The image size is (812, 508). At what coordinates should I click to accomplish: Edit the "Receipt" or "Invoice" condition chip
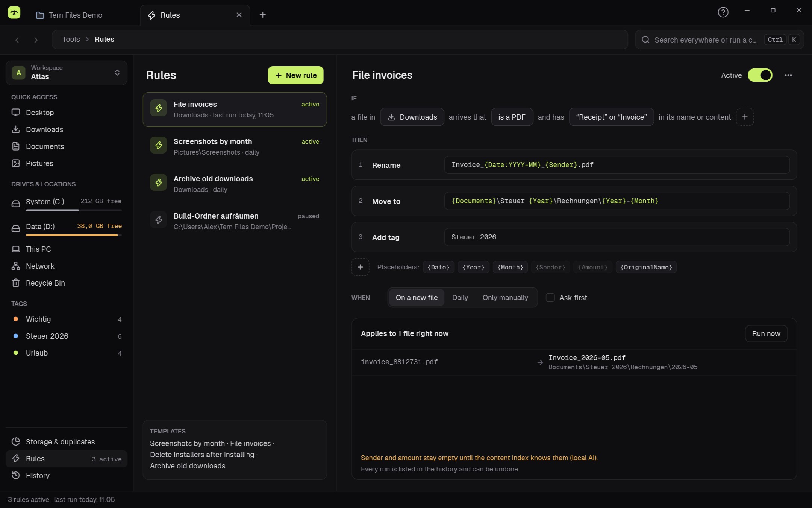tap(611, 117)
